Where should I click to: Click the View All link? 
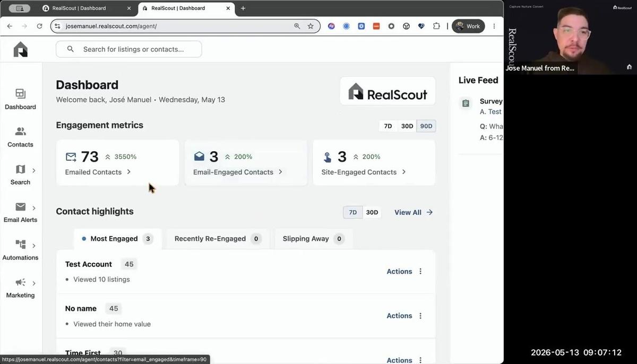(414, 212)
